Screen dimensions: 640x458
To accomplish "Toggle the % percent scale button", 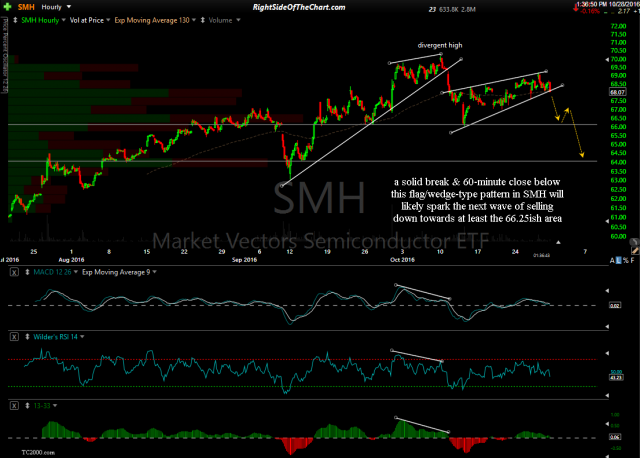I will coord(626,260).
